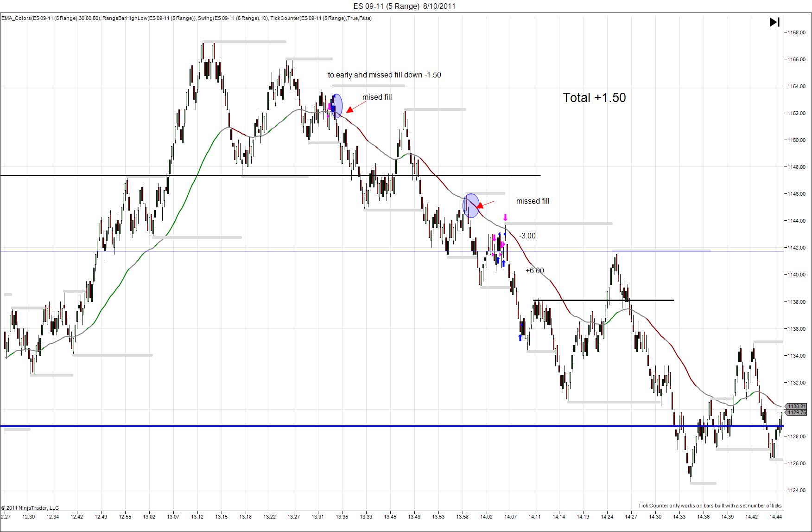Click the chart title 'ES 09-11 (5 Range) 8/10/2011'
The width and height of the screenshot is (812, 532).
404,6
